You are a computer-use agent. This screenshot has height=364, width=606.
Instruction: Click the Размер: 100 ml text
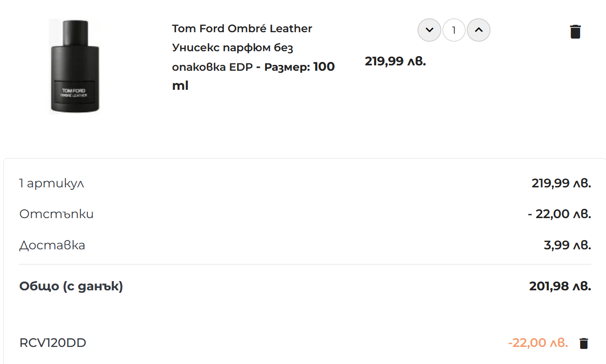253,76
